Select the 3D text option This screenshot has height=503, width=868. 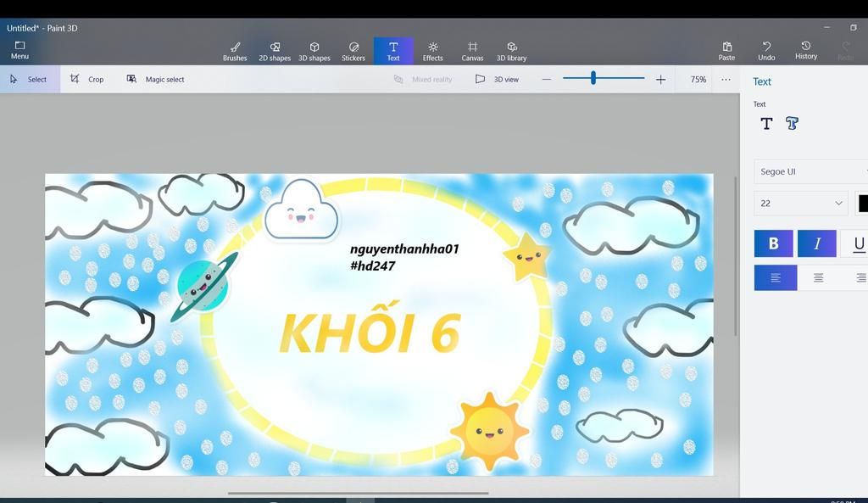tap(793, 124)
